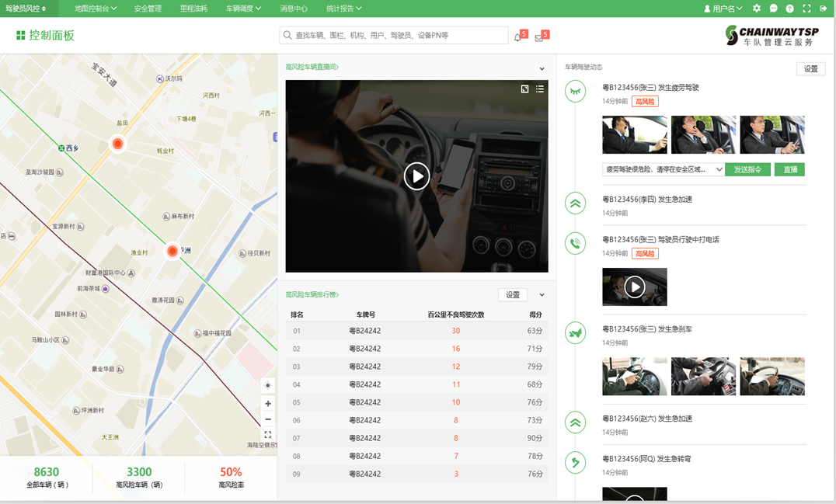Open first hard braking photo thumbnail
Viewport: 836px width, 504px height.
[635, 376]
